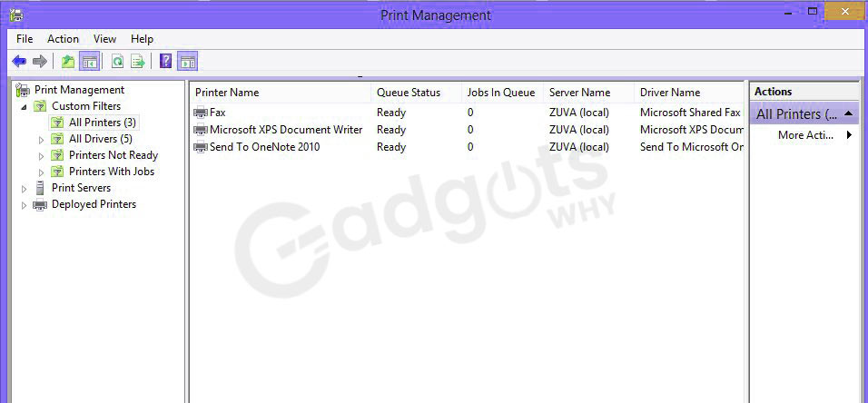This screenshot has height=403, width=868.
Task: Collapse the Custom Filters tree node
Action: [24, 107]
